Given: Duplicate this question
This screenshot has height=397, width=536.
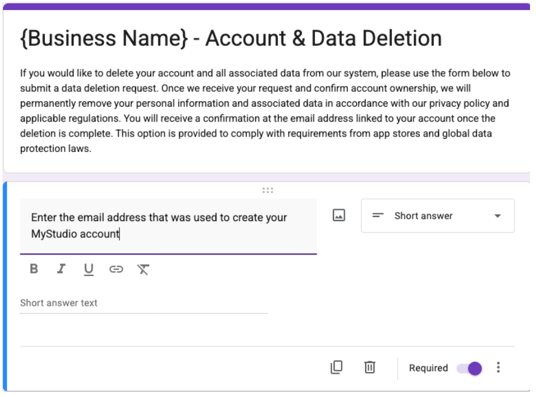Looking at the screenshot, I should (336, 368).
